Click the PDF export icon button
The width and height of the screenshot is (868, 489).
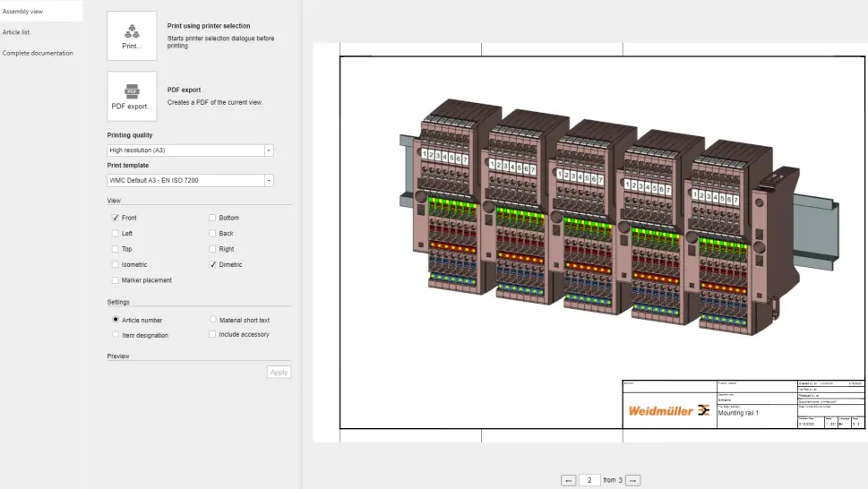point(132,96)
